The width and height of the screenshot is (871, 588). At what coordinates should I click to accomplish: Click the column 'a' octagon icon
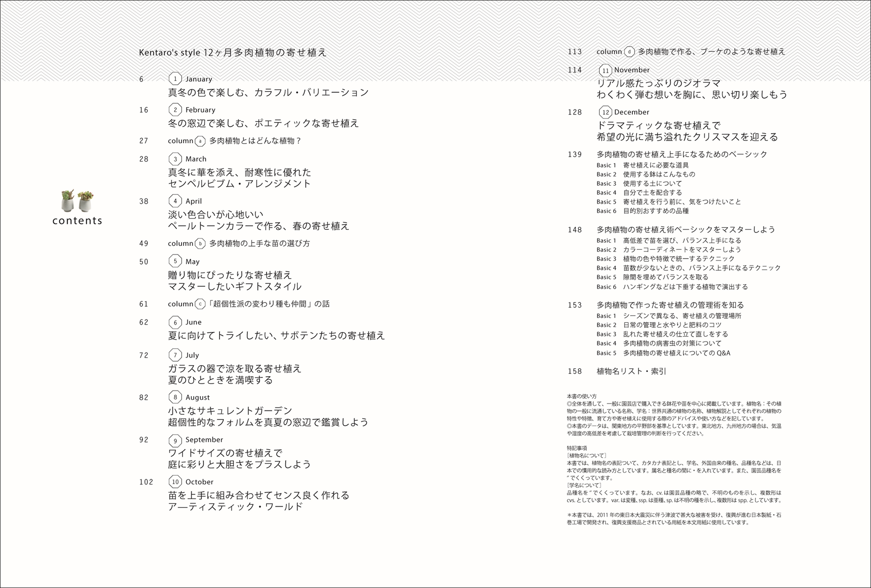pos(200,141)
